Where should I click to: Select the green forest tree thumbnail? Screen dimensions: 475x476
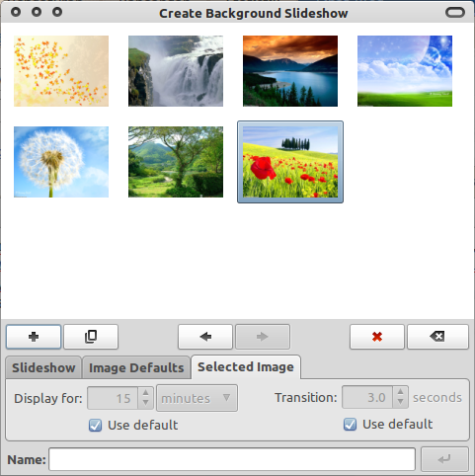click(176, 162)
